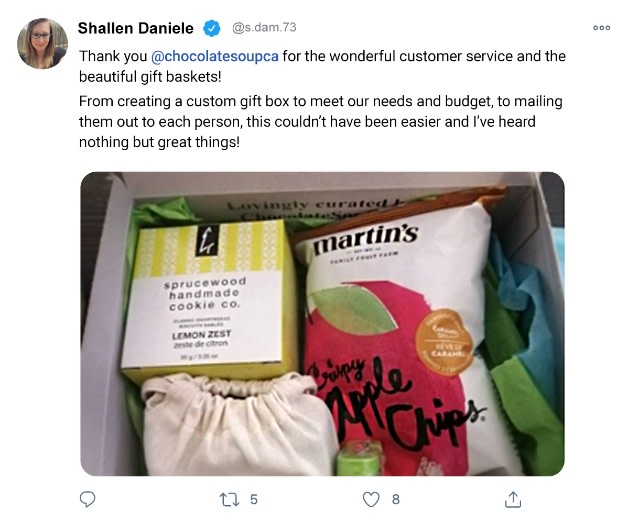Click the blue verified badge
This screenshot has height=524, width=628.
(211, 28)
